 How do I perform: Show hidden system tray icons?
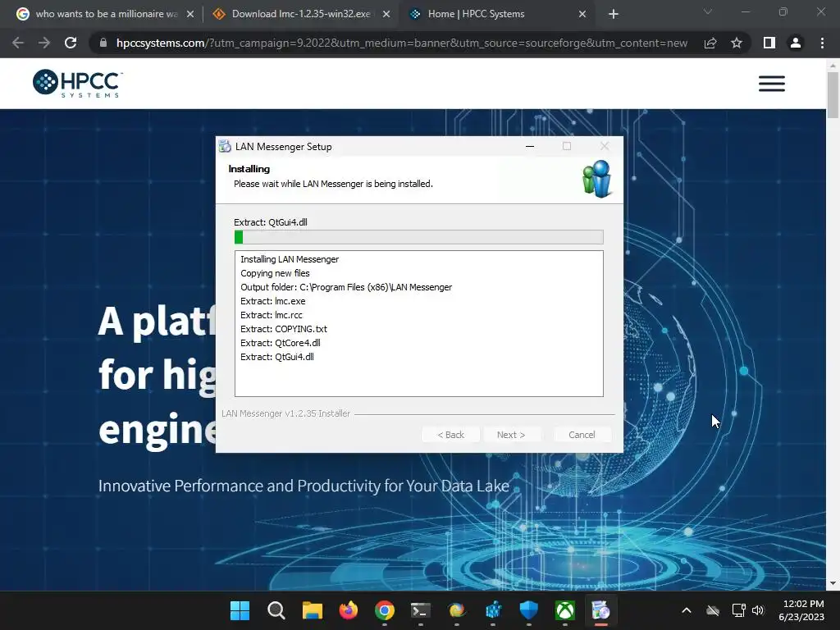pos(687,610)
